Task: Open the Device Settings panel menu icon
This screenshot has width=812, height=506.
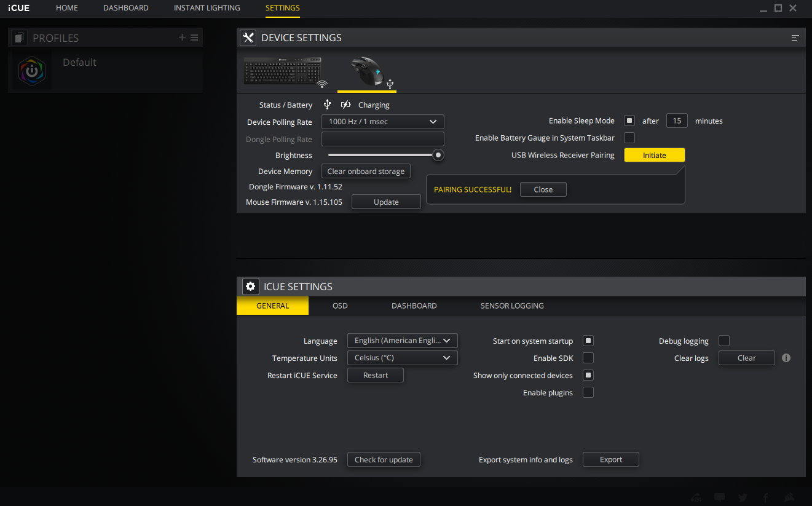Action: pos(795,38)
